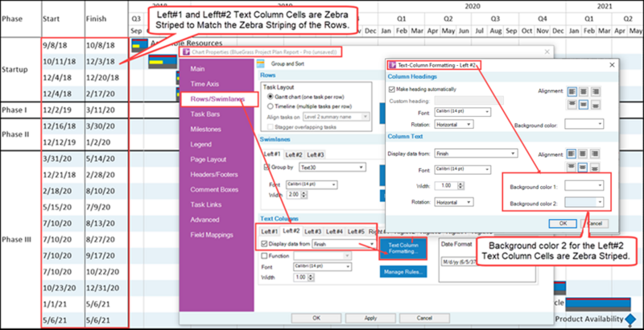
Task: Set Column Text alignment to center
Action: coord(583,154)
